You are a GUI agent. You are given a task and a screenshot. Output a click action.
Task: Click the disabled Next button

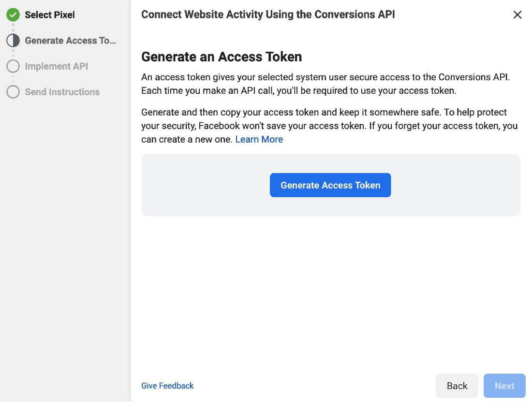504,386
